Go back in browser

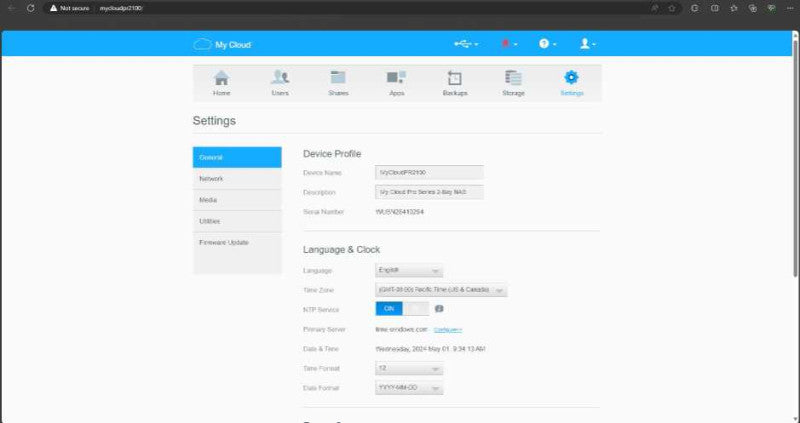pyautogui.click(x=12, y=8)
